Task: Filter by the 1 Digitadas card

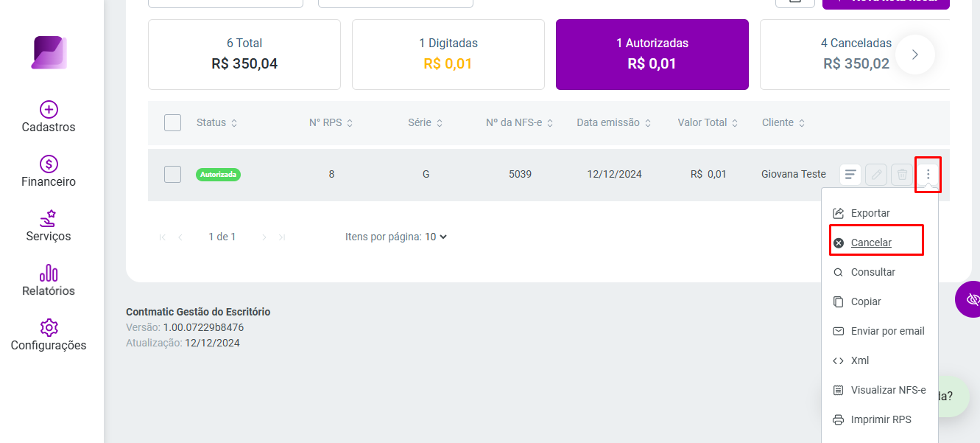Action: [448, 55]
